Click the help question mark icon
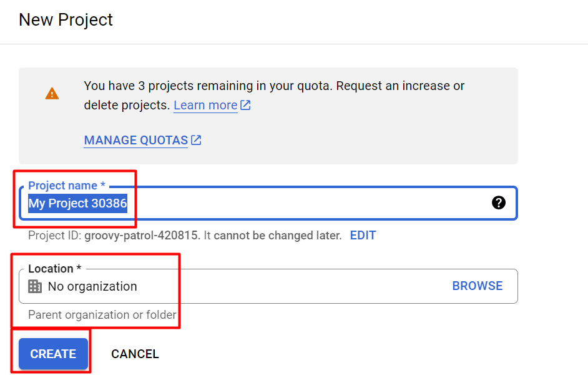The image size is (588, 375). tap(498, 202)
